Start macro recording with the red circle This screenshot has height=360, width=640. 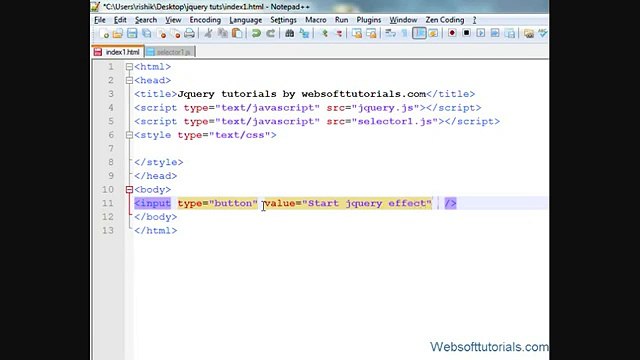click(x=452, y=33)
